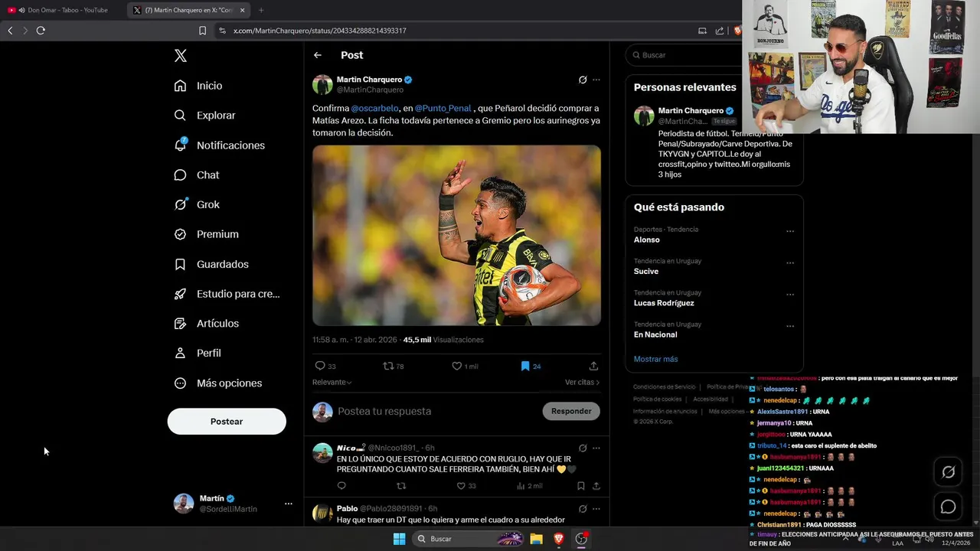Open floating chat messages button

click(948, 507)
